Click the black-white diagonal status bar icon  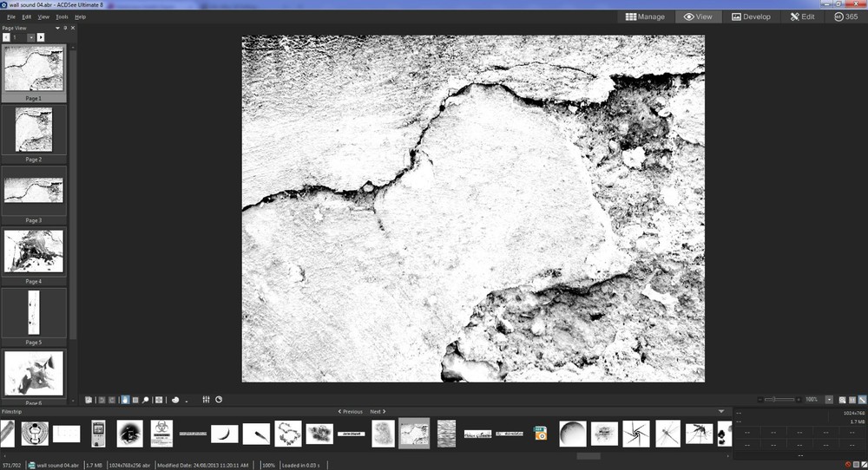pos(864,465)
